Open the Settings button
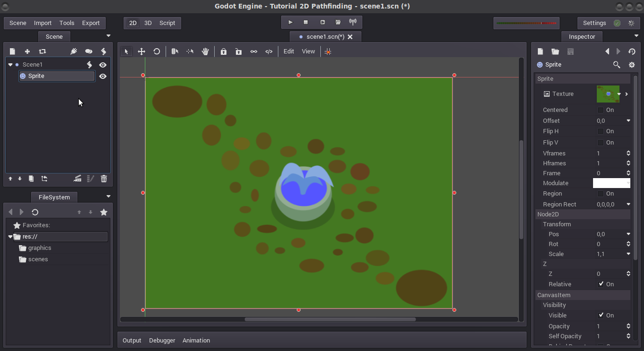Viewport: 644px width, 351px height. tap(594, 23)
